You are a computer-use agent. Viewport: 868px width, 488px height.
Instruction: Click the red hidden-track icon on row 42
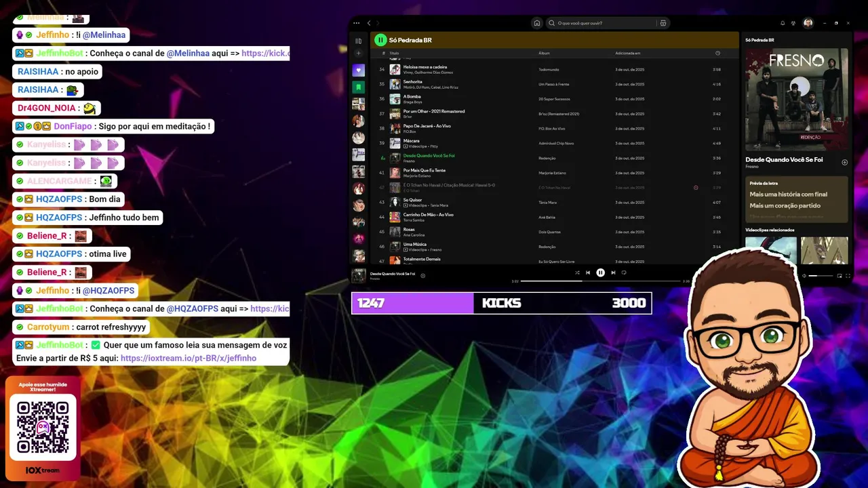pos(696,188)
